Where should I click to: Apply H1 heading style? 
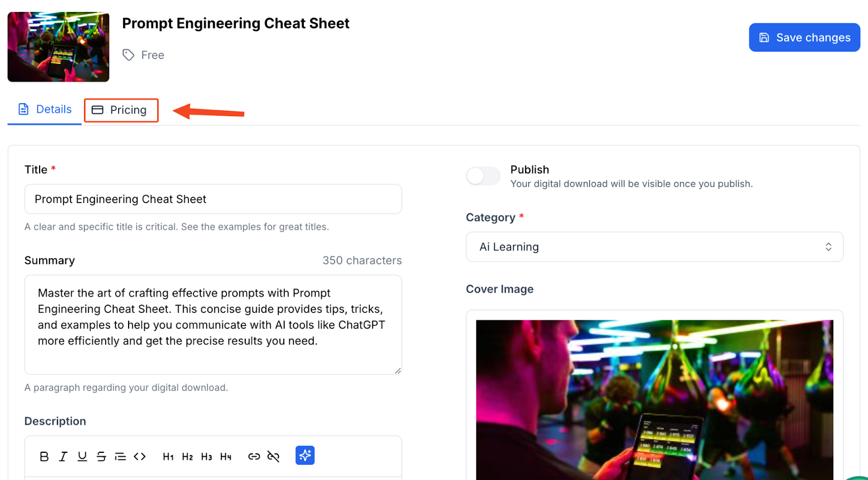168,457
